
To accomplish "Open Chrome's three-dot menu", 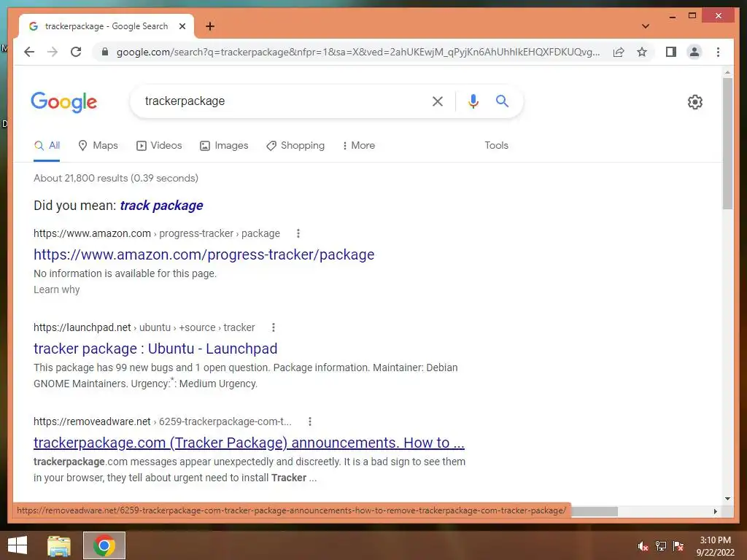I will 718,52.
